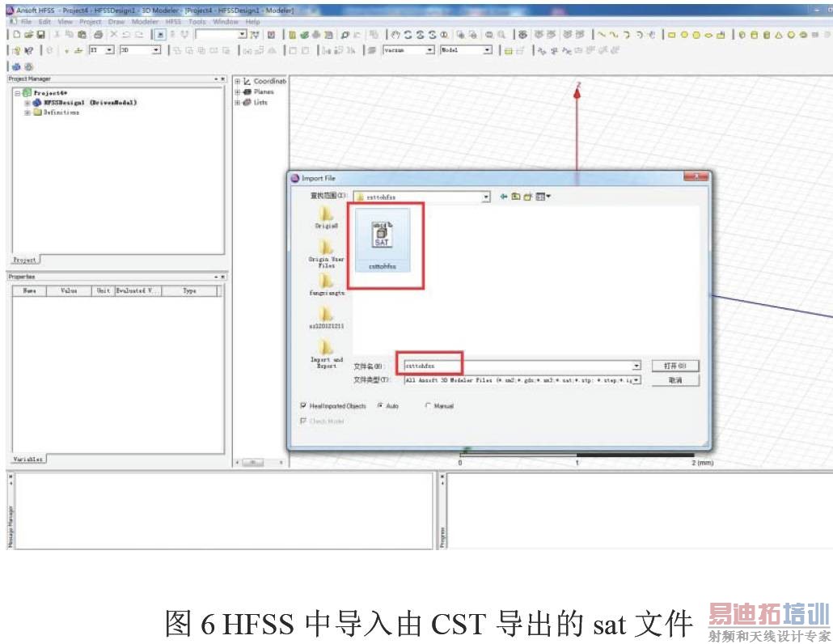Expand the Definitions tree node
The width and height of the screenshot is (833, 644).
click(27, 112)
